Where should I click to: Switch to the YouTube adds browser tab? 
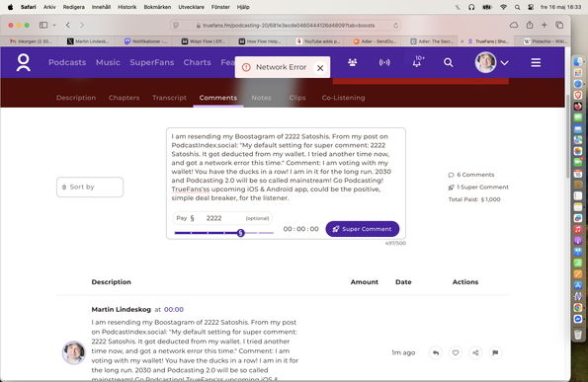tap(317, 41)
